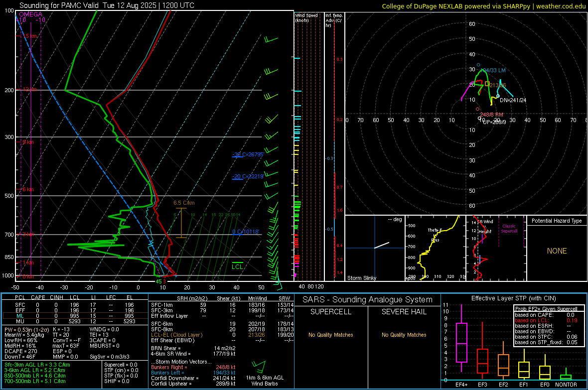Image resolution: width=588 pixels, height=390 pixels.
Task: Click the 'BRN Shear =' row
Action: [x=193, y=348]
